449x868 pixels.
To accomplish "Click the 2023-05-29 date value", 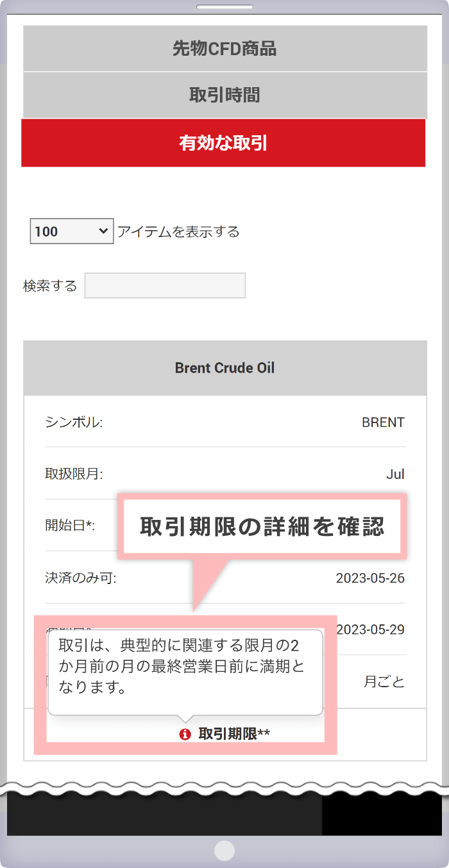I will pyautogui.click(x=370, y=630).
